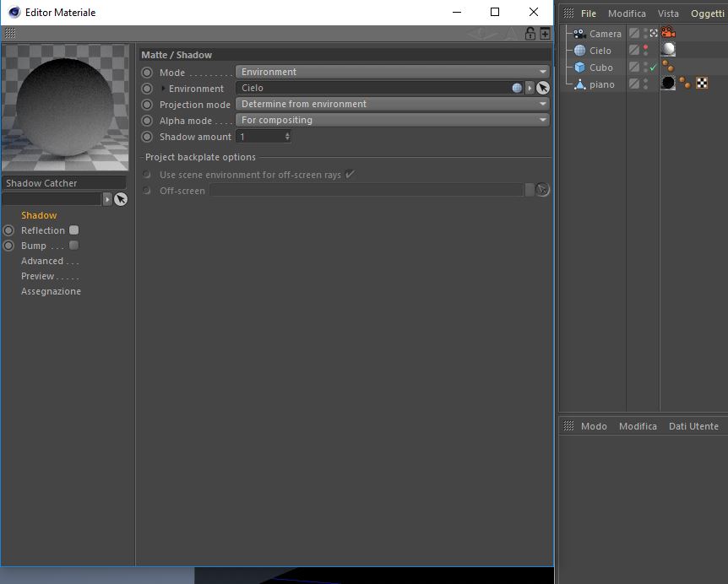Click the Camera object icon in Object Manager
Image resolution: width=728 pixels, height=584 pixels.
[x=579, y=34]
